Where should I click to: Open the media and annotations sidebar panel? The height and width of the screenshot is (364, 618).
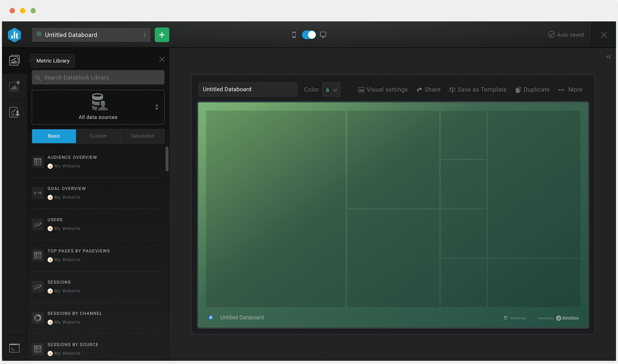click(14, 112)
